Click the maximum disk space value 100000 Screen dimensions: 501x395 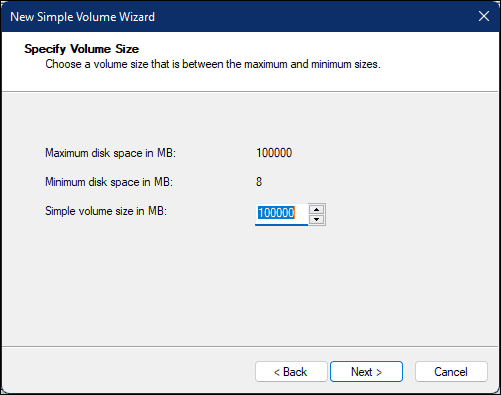click(274, 153)
